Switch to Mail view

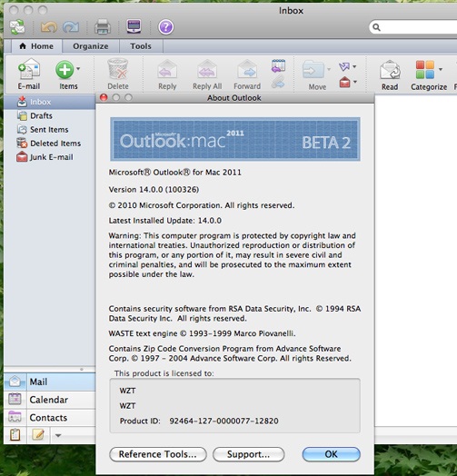pyautogui.click(x=50, y=382)
